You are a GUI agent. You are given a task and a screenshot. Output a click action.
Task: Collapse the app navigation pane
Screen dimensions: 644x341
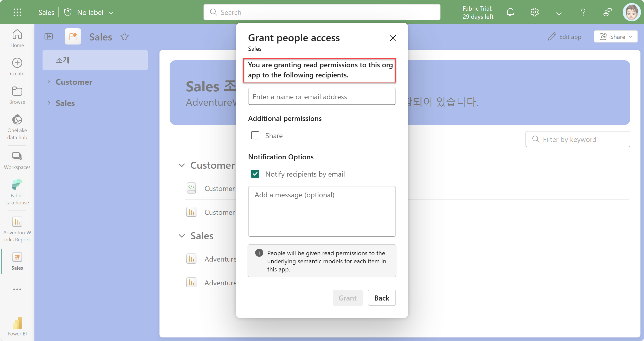[x=49, y=37]
